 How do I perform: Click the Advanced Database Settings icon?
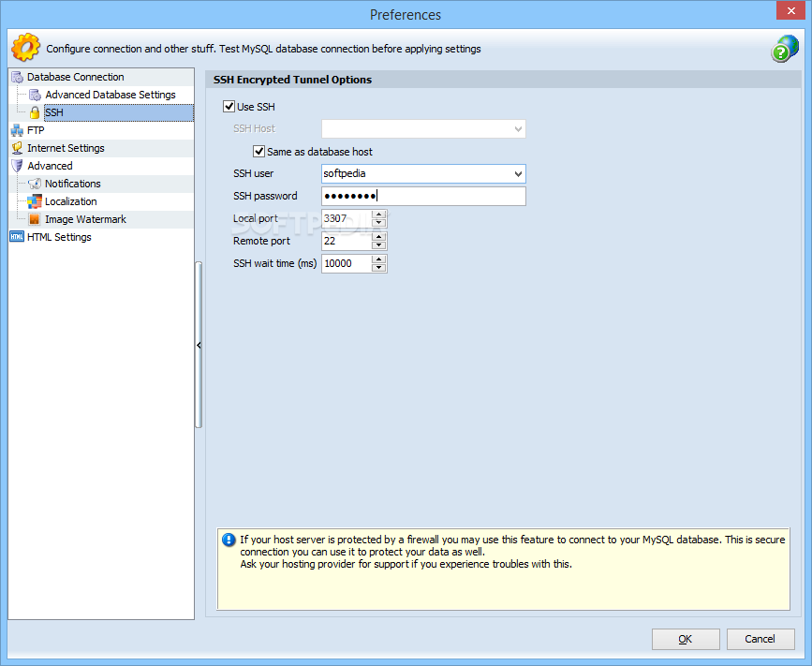(35, 95)
